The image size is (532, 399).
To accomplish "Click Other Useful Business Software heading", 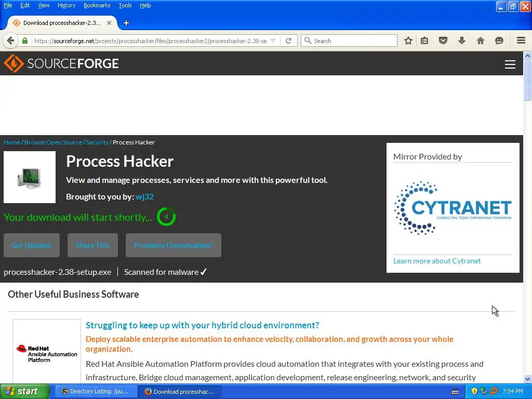I will [x=73, y=294].
